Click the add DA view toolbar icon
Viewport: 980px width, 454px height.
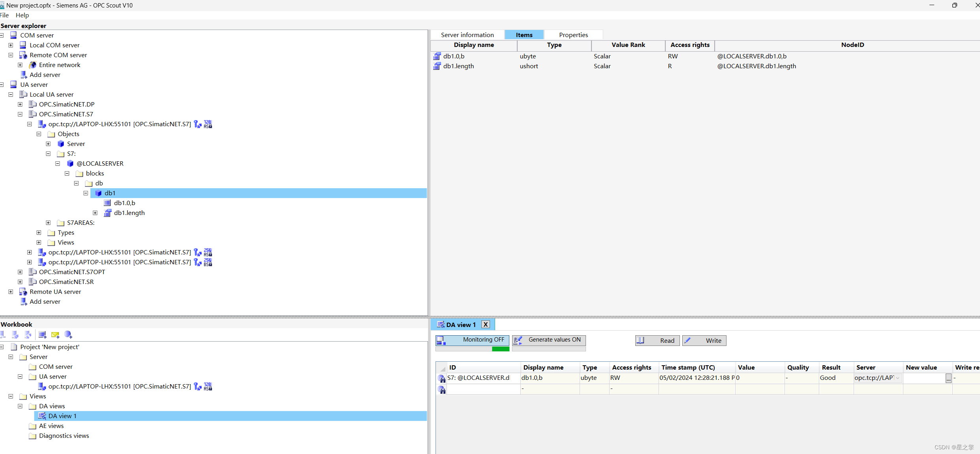coord(43,335)
